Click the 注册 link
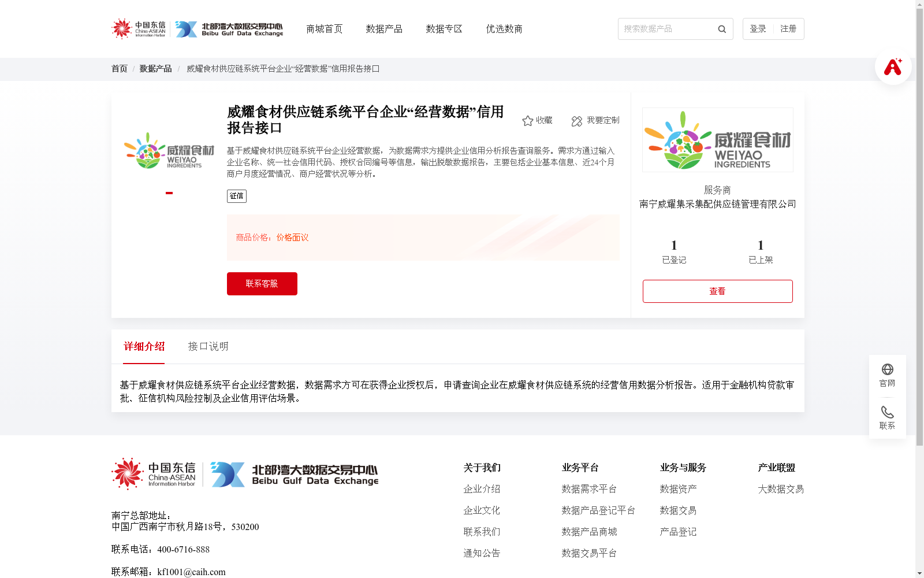The height and width of the screenshot is (578, 924). point(788,29)
